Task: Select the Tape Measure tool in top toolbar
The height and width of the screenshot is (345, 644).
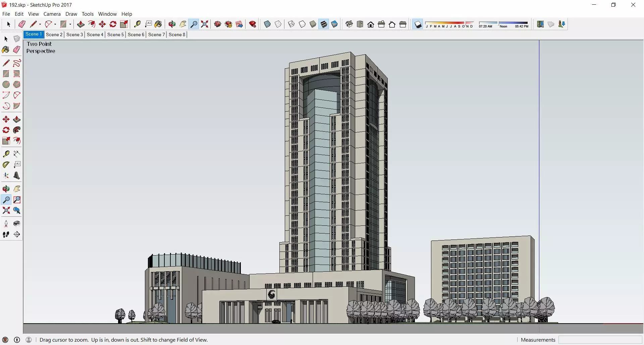Action: coord(137,24)
